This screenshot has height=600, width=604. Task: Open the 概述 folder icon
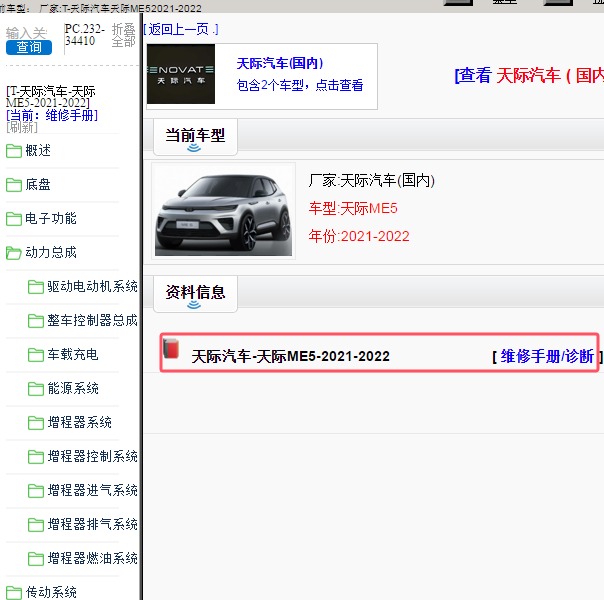[14, 151]
